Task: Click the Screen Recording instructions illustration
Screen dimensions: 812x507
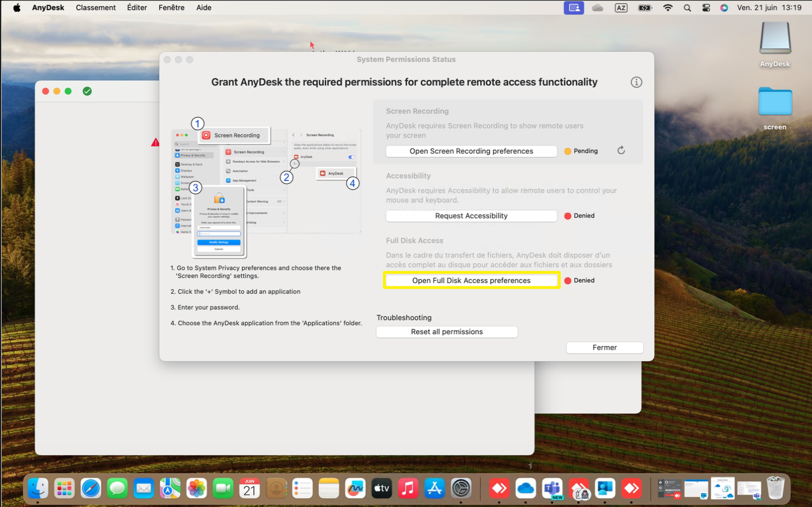Action: point(266,189)
